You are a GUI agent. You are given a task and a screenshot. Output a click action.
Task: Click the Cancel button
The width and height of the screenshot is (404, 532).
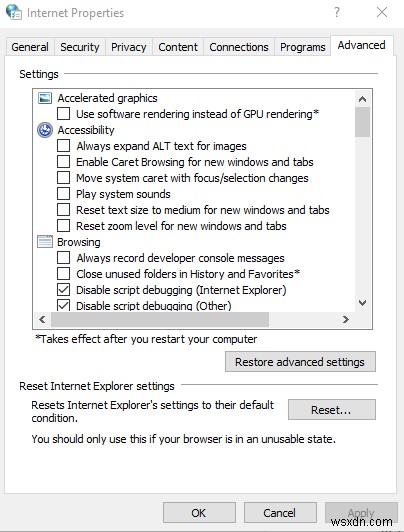(280, 513)
